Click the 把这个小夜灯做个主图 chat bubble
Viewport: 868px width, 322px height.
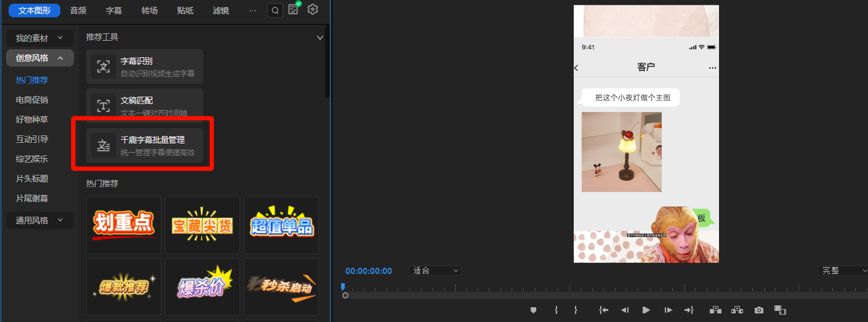tap(630, 97)
